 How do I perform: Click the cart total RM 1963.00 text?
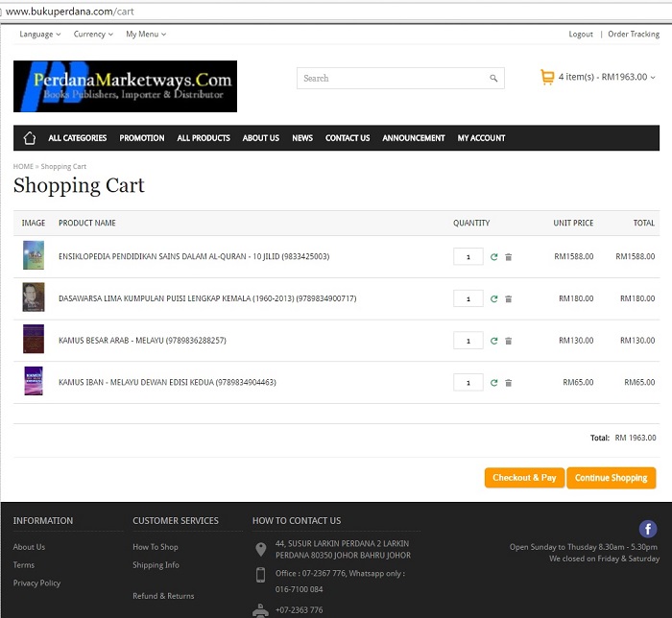pos(636,438)
